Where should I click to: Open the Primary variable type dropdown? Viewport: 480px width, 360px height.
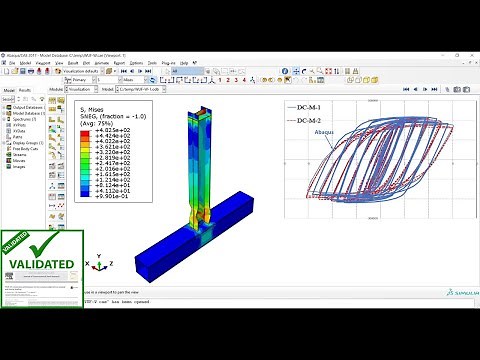point(94,80)
